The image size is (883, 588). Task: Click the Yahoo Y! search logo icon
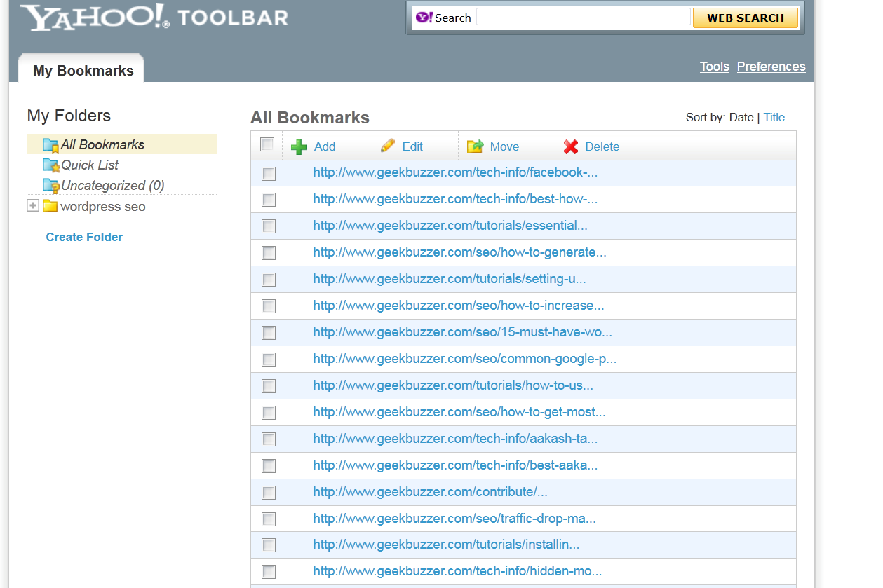424,18
